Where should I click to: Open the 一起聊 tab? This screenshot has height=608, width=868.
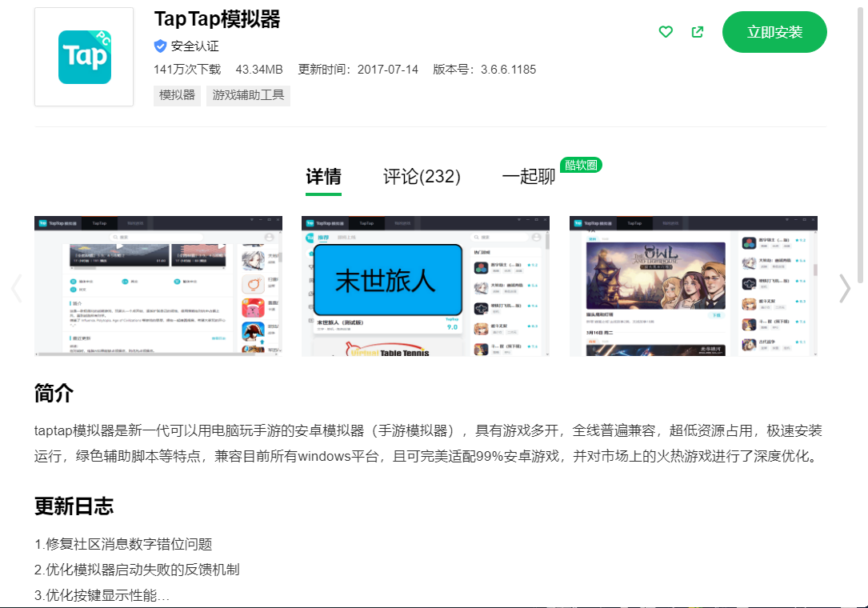(528, 177)
